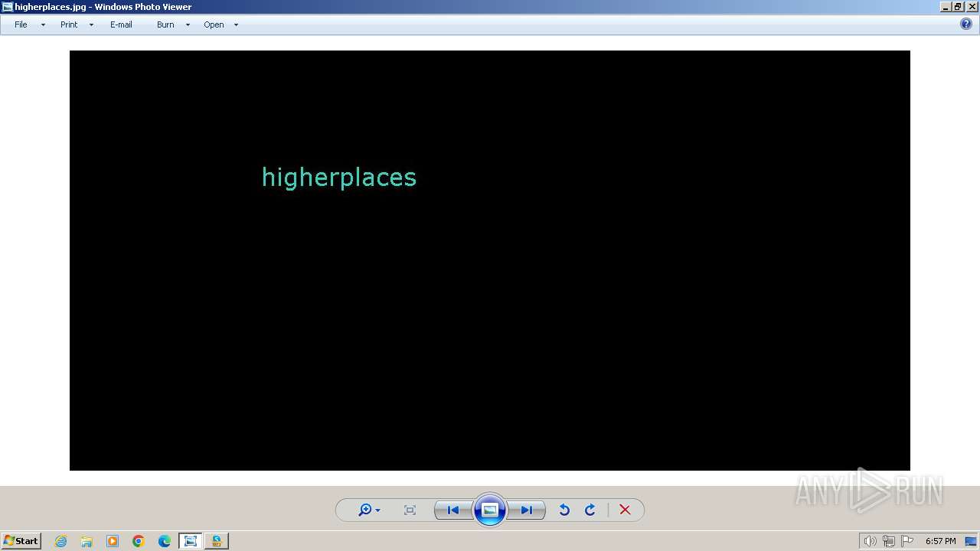Click the show desktop tray icon
980x551 pixels.
pyautogui.click(x=971, y=541)
